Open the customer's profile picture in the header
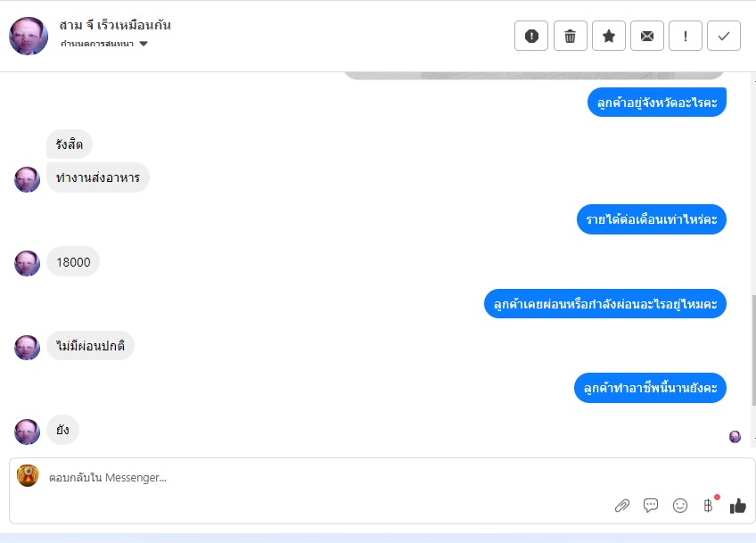The width and height of the screenshot is (756, 543). pyautogui.click(x=29, y=37)
